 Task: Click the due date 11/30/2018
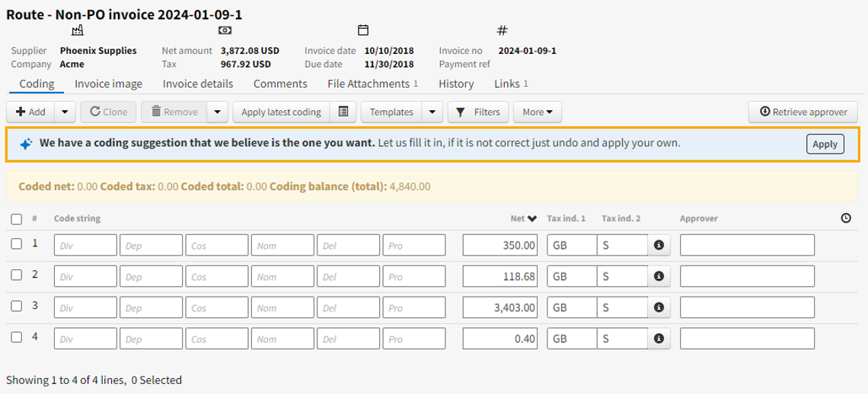(389, 64)
